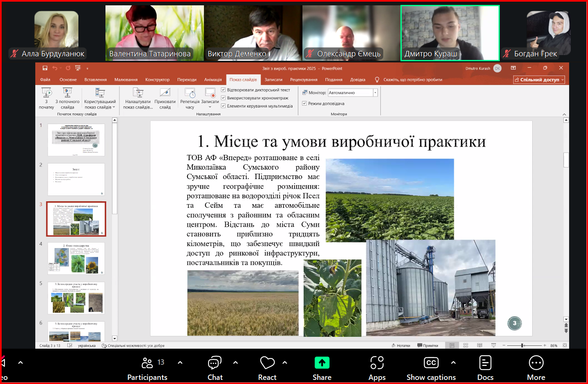This screenshot has height=384, width=588.
Task: Click Show captions button in Zoom
Action: 431,368
